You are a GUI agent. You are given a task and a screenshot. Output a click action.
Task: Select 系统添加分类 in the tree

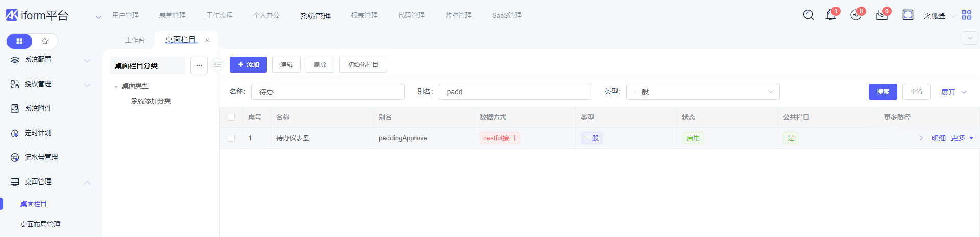click(x=151, y=101)
